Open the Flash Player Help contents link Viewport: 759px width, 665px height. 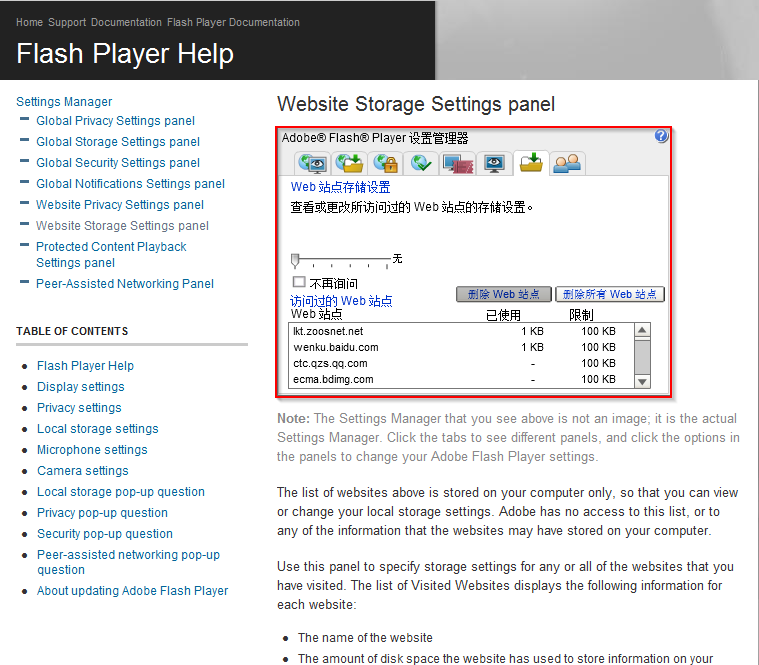click(85, 366)
